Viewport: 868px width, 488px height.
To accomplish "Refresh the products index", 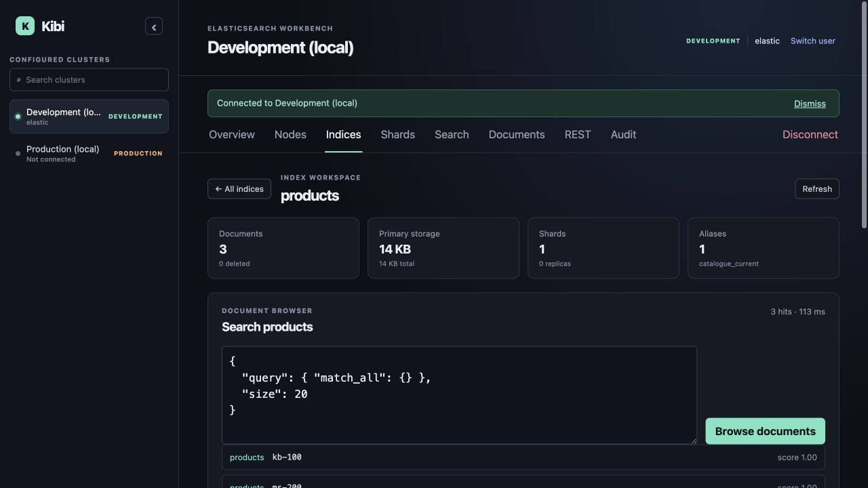I will (817, 189).
